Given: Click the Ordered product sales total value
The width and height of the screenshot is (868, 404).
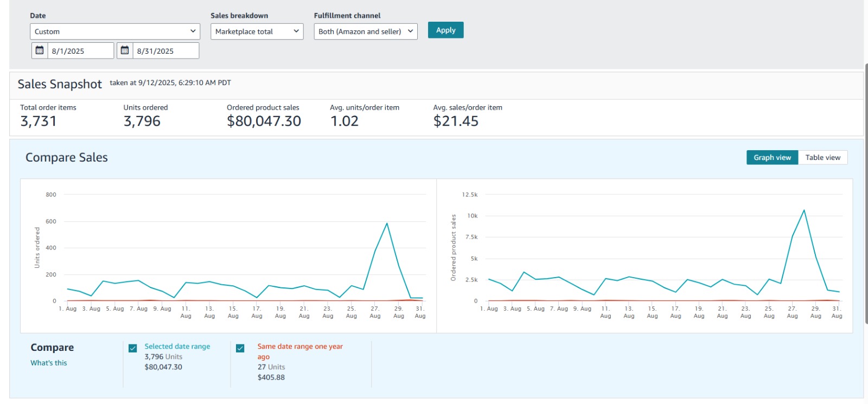Looking at the screenshot, I should [x=264, y=121].
